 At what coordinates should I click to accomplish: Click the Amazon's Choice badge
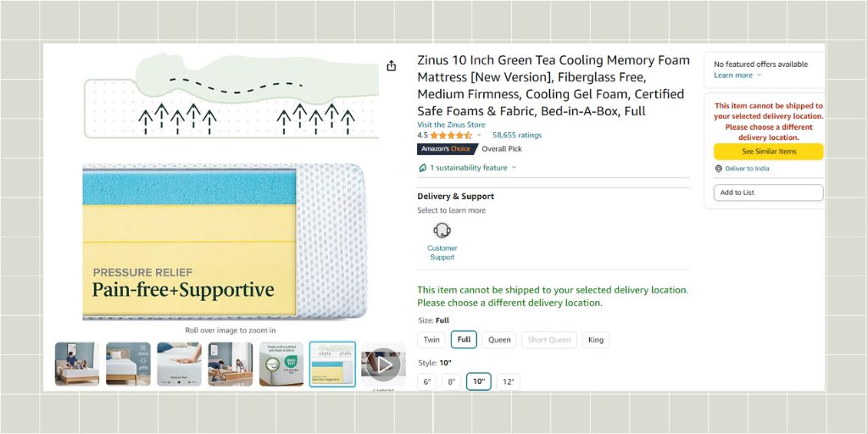tap(446, 149)
